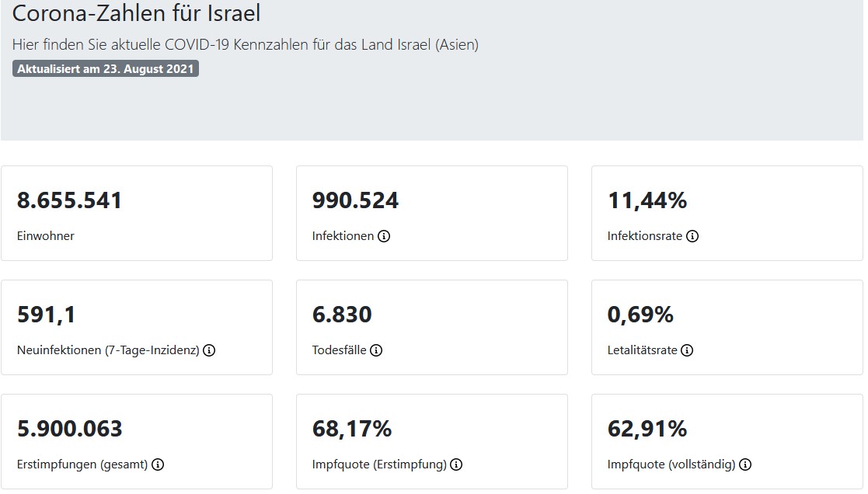Click info icon next to Todesfälle

coord(376,350)
